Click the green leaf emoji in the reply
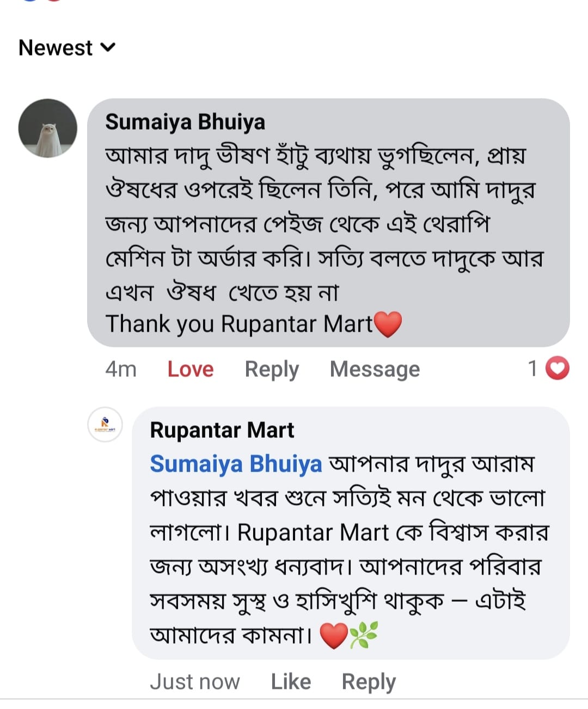 coord(364,635)
